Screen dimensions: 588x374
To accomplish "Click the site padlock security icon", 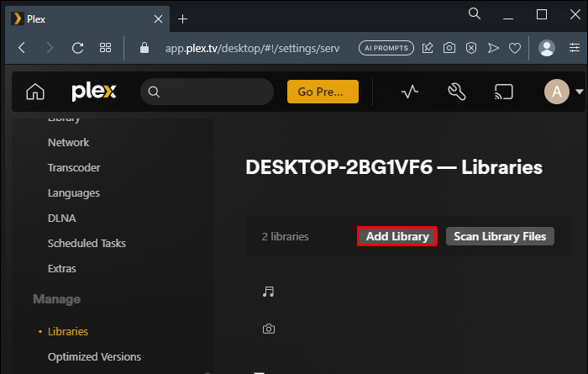I will pos(144,48).
